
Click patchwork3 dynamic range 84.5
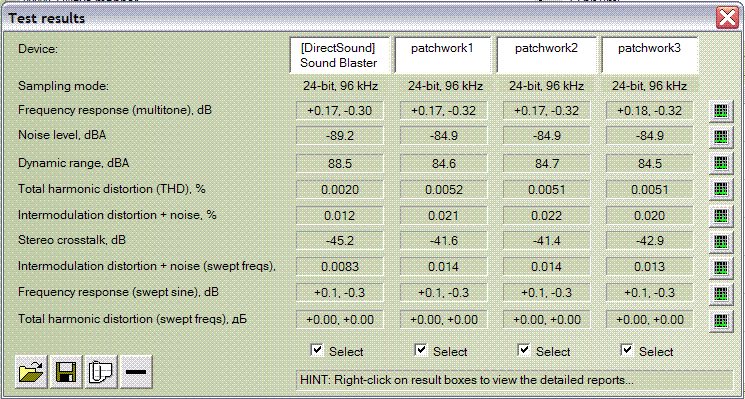tap(649, 163)
